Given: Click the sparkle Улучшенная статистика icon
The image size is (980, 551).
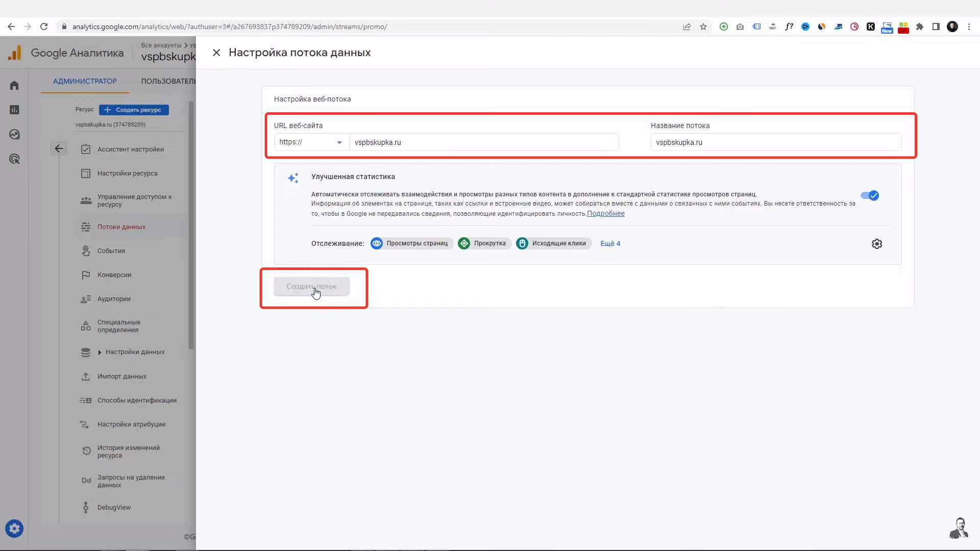Looking at the screenshot, I should 293,178.
